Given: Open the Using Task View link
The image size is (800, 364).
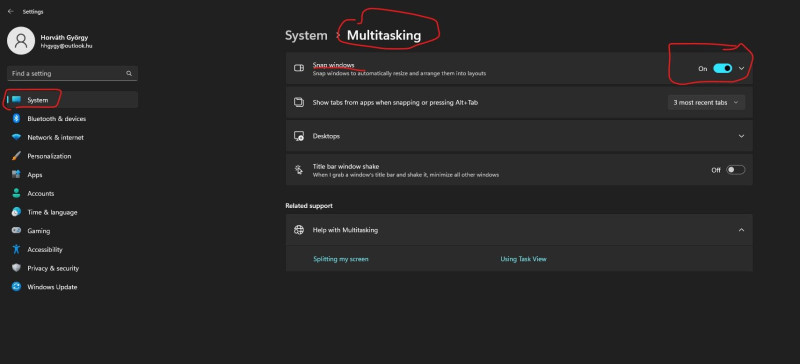Looking at the screenshot, I should point(523,259).
